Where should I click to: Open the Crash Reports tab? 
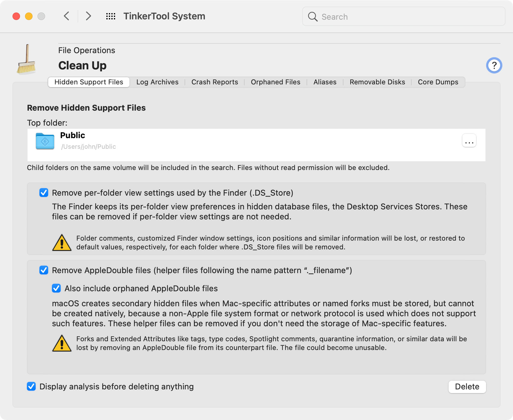(x=215, y=82)
